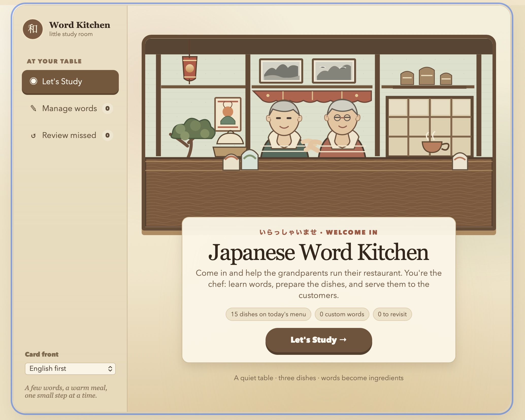Click the radio-dot icon in Let's Study item

(34, 81)
